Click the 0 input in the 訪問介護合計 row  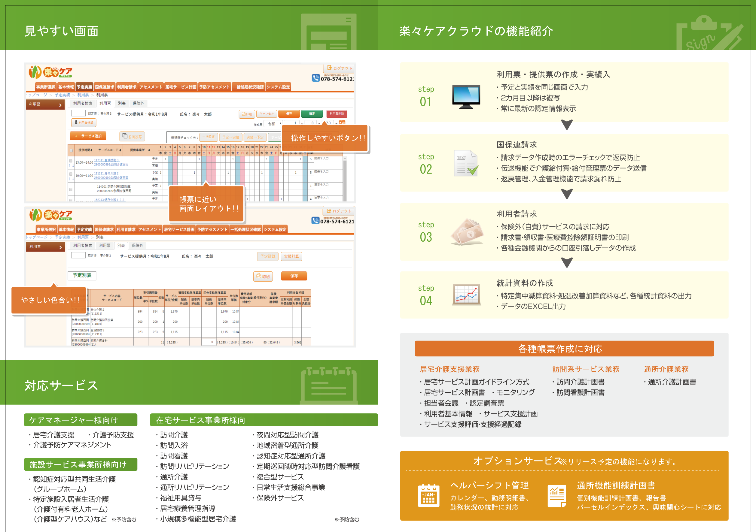click(x=209, y=342)
